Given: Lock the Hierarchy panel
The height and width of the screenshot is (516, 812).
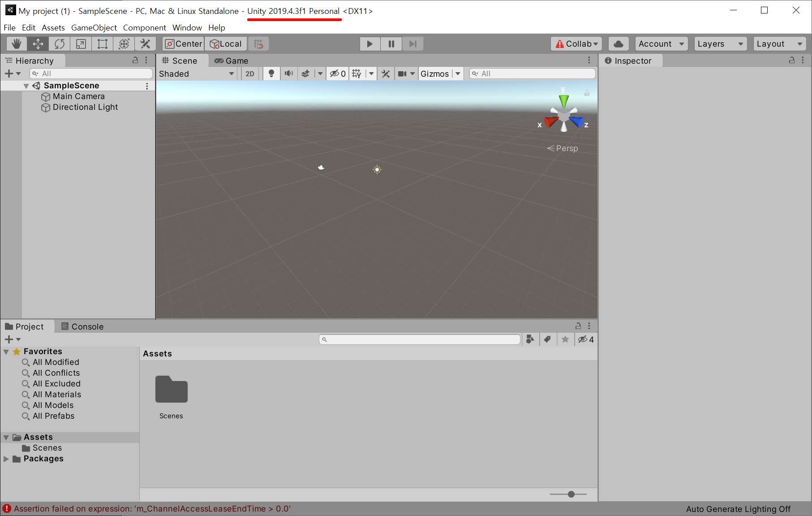Looking at the screenshot, I should [135, 60].
